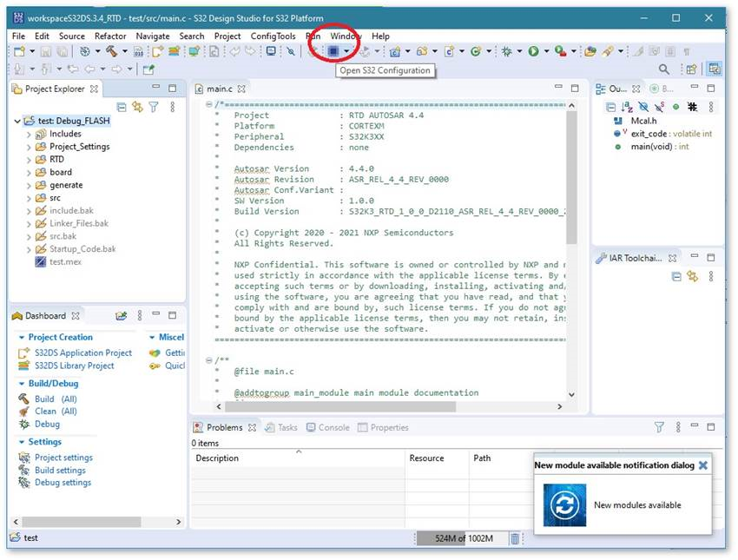Image resolution: width=738 pixels, height=560 pixels.
Task: Collapse the Project Creation section
Action: coord(22,338)
